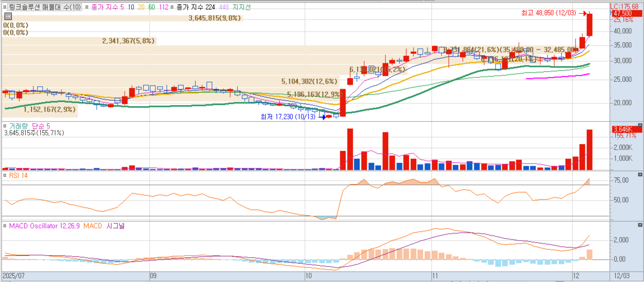Click the grid table icon below the chart title
Screen dimensions: 644x282
[x=8, y=16]
